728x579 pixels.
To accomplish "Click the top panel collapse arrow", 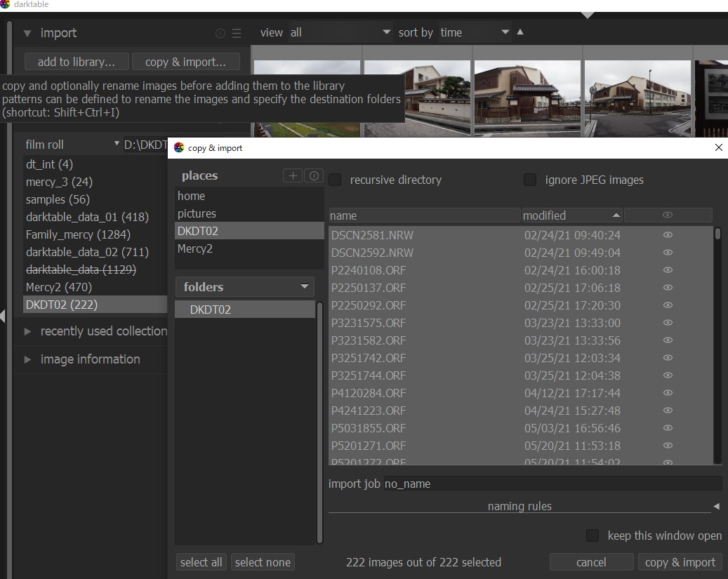I will pyautogui.click(x=588, y=15).
